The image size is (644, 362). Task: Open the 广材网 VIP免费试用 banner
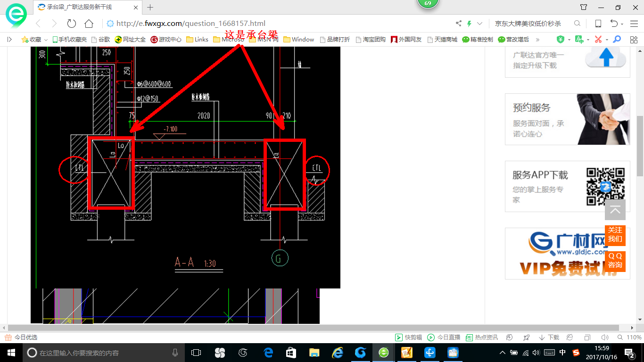click(568, 254)
